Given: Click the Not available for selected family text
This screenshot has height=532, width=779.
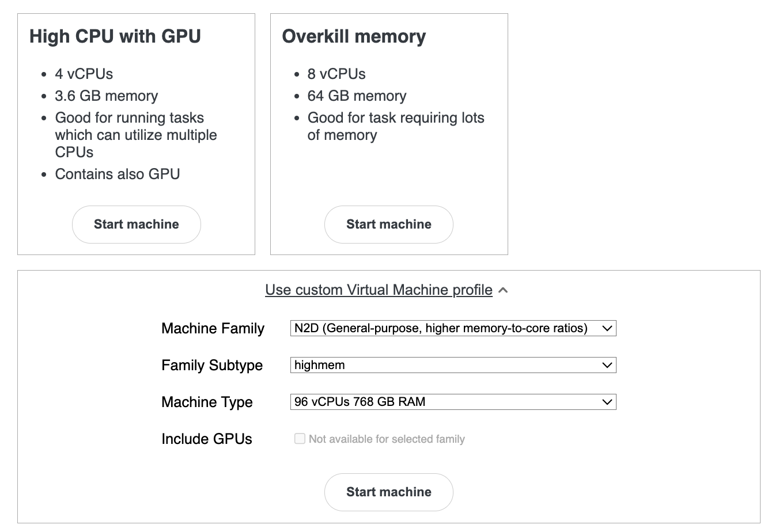Looking at the screenshot, I should [386, 438].
